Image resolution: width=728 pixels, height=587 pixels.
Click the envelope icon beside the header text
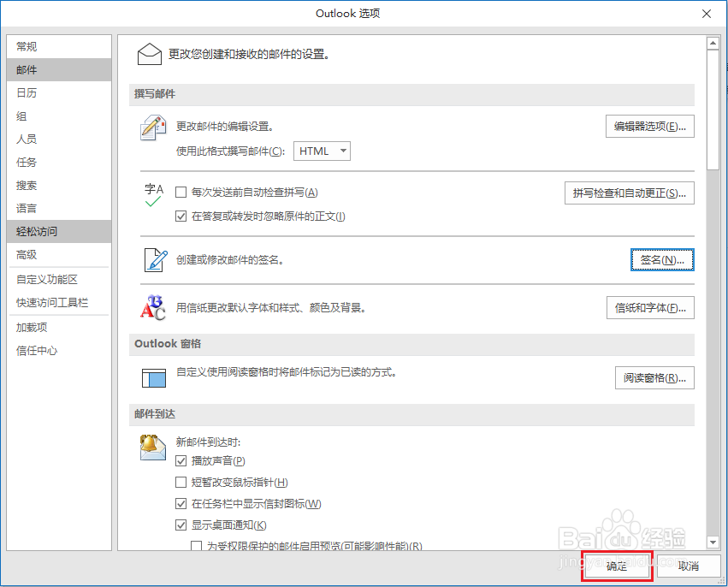[x=150, y=54]
